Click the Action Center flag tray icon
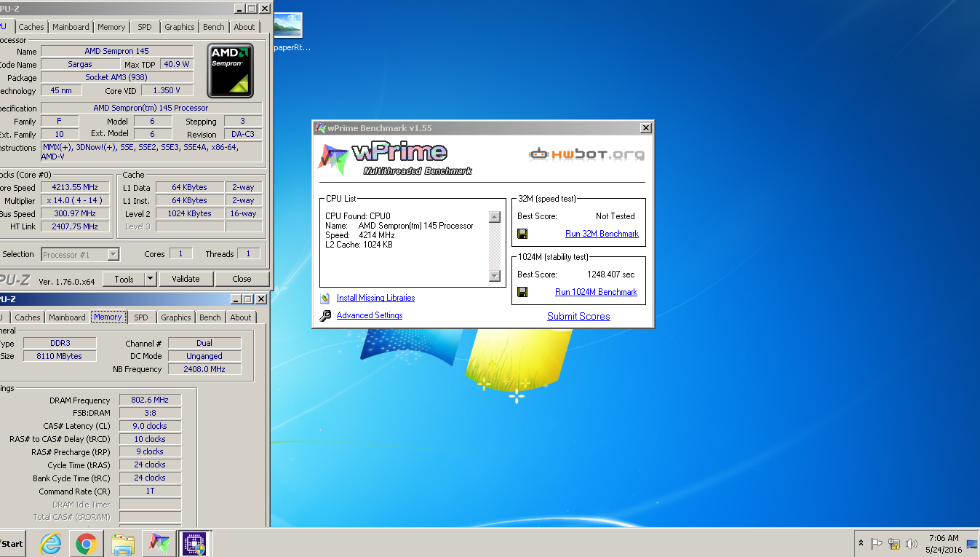This screenshot has width=980, height=557. [x=877, y=543]
